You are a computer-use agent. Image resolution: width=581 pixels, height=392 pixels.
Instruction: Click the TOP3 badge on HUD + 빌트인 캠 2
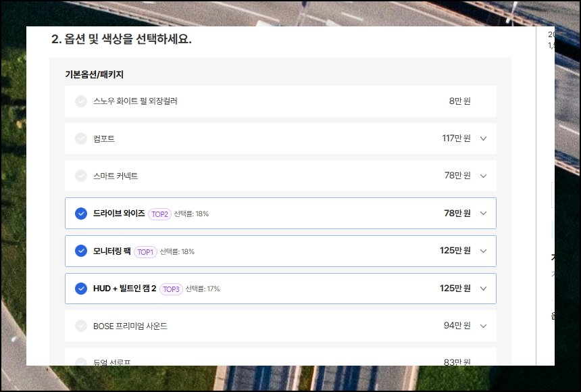171,289
